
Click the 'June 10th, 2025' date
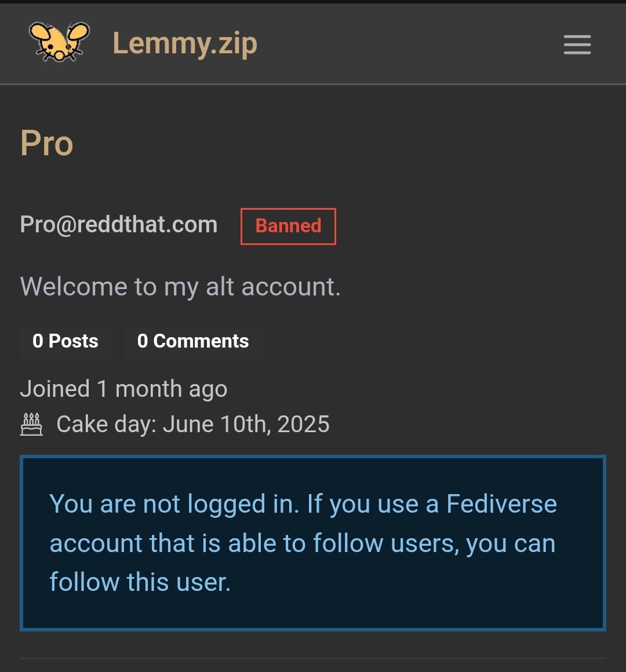(x=246, y=424)
